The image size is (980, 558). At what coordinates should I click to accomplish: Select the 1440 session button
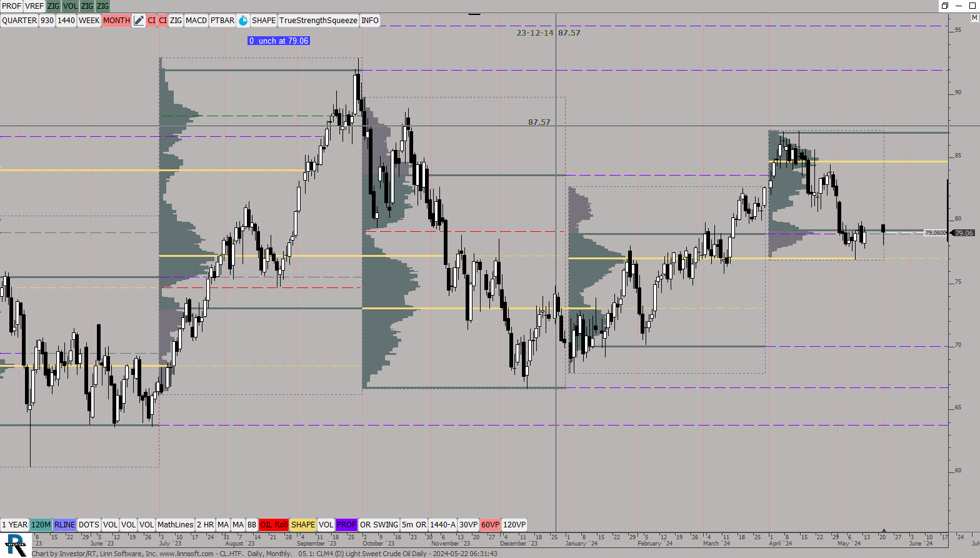(x=66, y=21)
